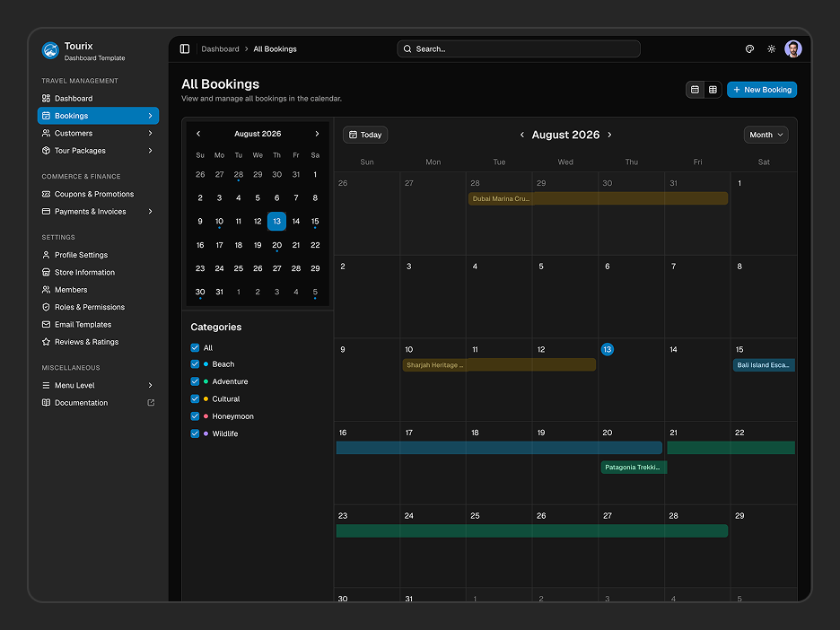Toggle the Beach category checkbox
The height and width of the screenshot is (630, 840).
click(195, 364)
